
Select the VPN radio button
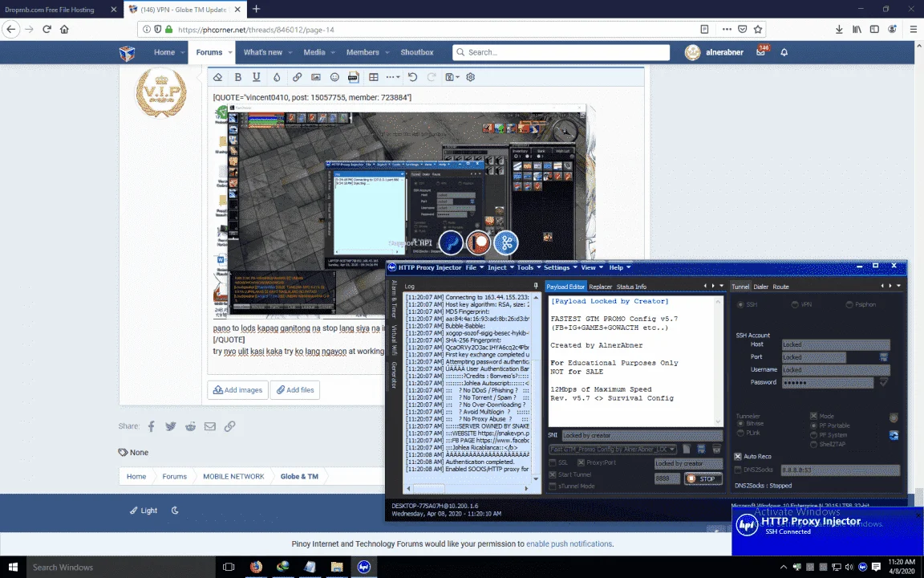click(x=795, y=305)
